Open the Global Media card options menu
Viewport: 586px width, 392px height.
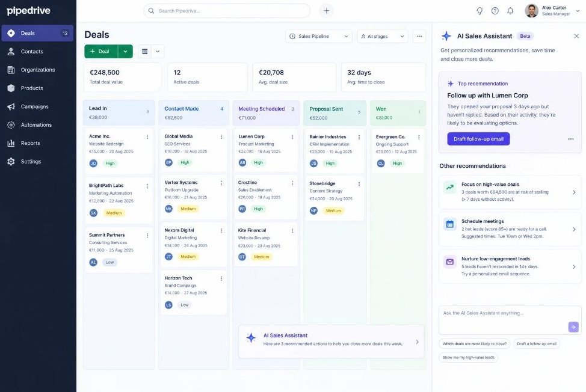(x=221, y=136)
